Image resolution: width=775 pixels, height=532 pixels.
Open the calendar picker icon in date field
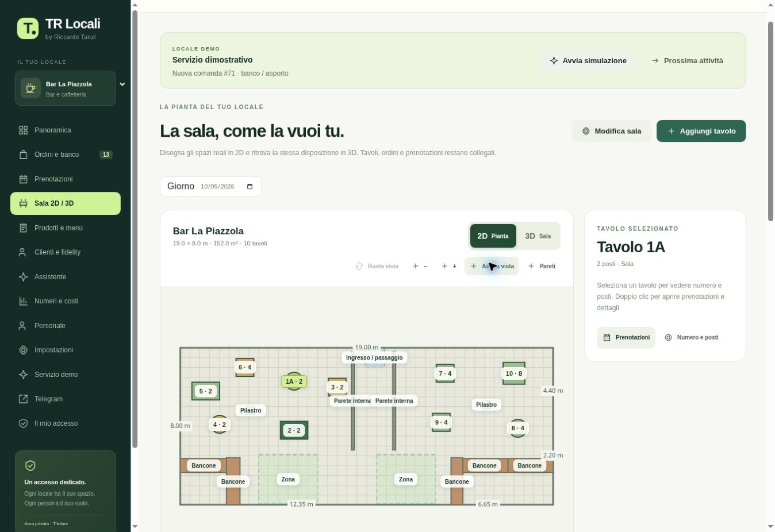click(x=250, y=186)
